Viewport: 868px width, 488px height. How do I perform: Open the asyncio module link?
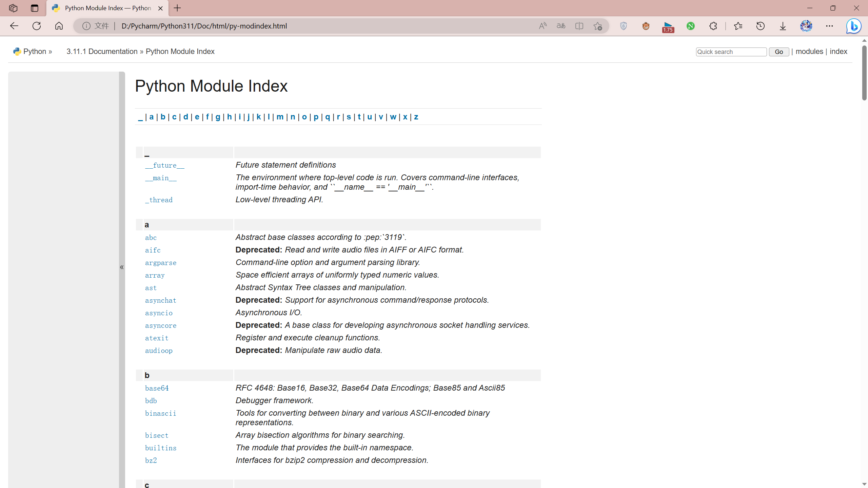159,313
